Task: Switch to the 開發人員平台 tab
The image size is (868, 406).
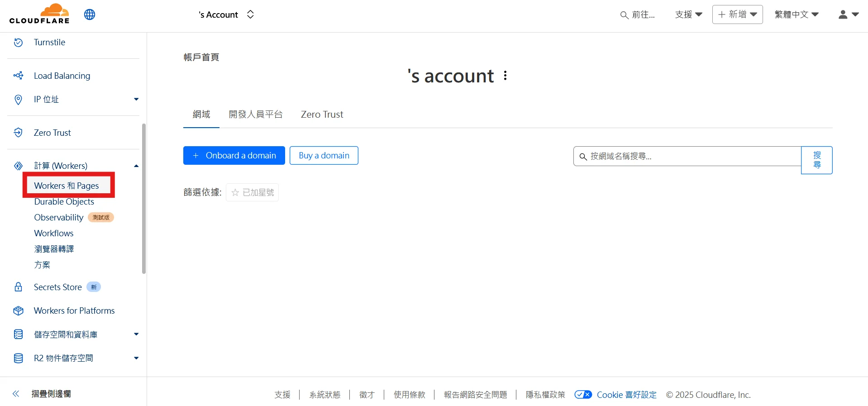Action: (255, 115)
